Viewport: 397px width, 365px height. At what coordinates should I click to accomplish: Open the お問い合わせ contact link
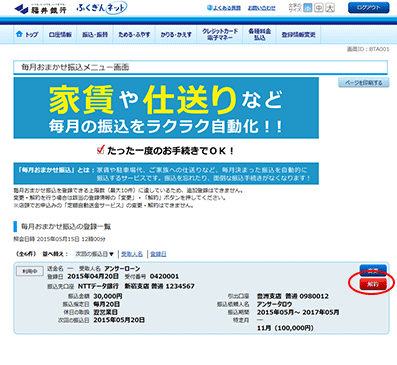(x=262, y=8)
